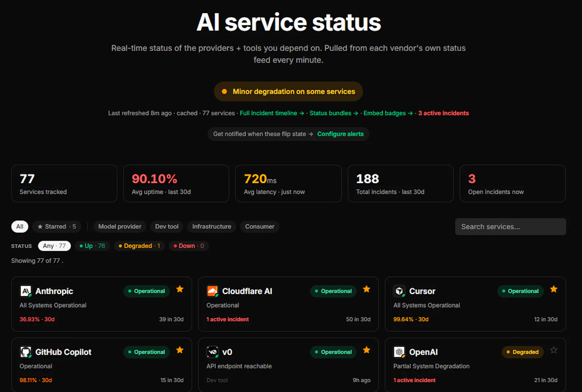582x392 pixels.
Task: Click the Open incidents now card
Action: (x=513, y=184)
